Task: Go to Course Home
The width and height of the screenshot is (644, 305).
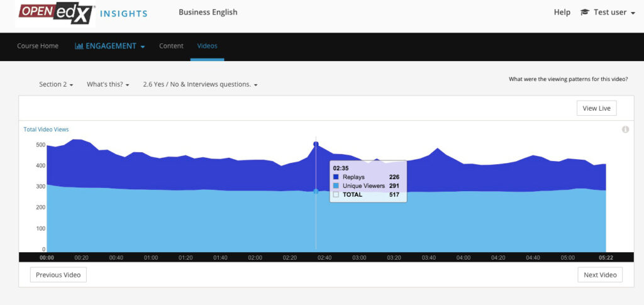Action: point(38,46)
